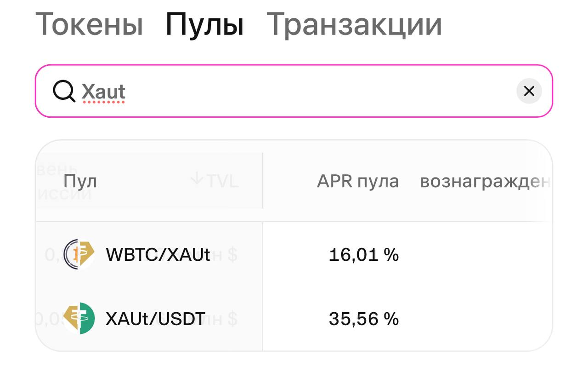Click the APR пула column header to sort
The image size is (588, 367).
tap(357, 181)
